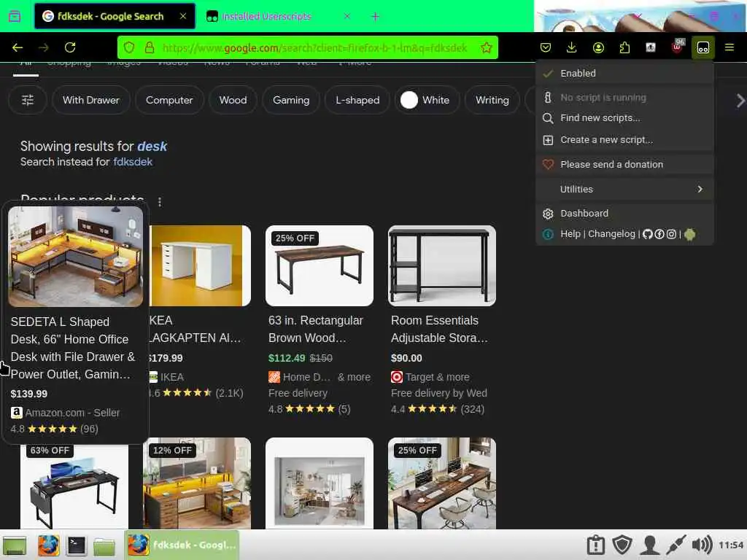
Task: Open the Firefox extensions puzzle icon
Action: 624,47
